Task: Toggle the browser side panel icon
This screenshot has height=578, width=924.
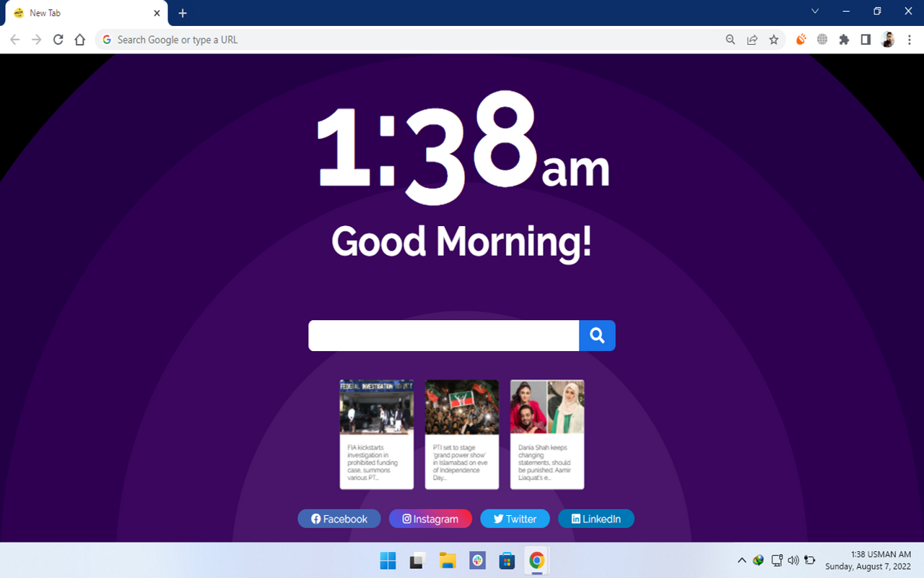Action: (x=866, y=40)
